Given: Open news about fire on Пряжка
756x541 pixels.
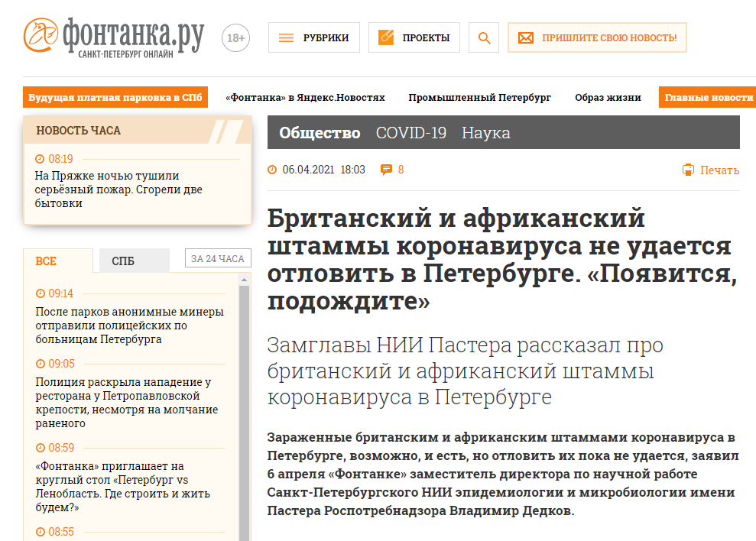Looking at the screenshot, I should coord(118,190).
